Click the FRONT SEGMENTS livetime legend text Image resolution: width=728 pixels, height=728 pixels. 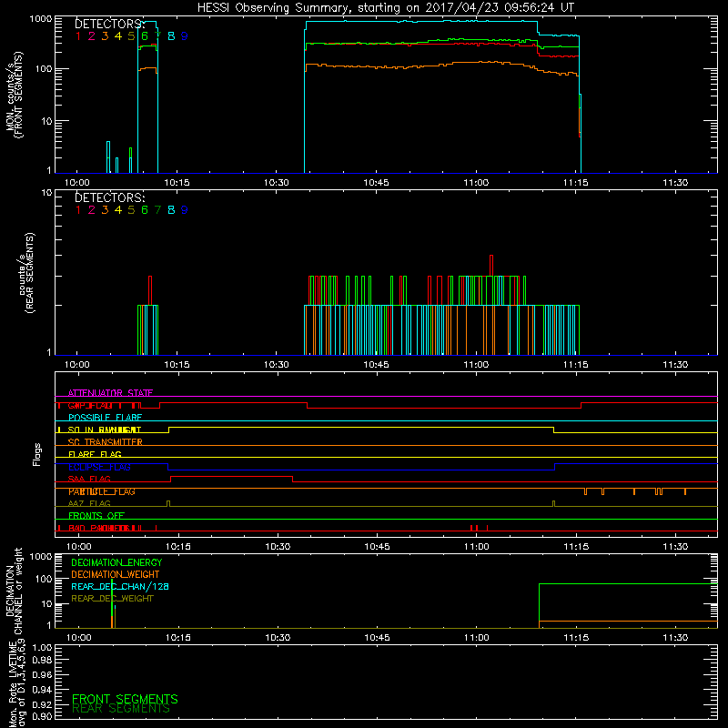click(125, 699)
